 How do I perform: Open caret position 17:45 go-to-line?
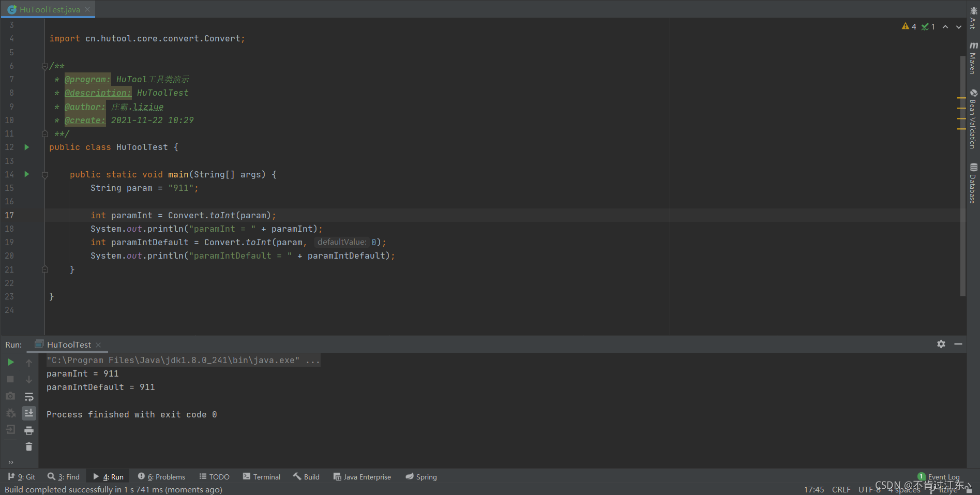tap(814, 489)
